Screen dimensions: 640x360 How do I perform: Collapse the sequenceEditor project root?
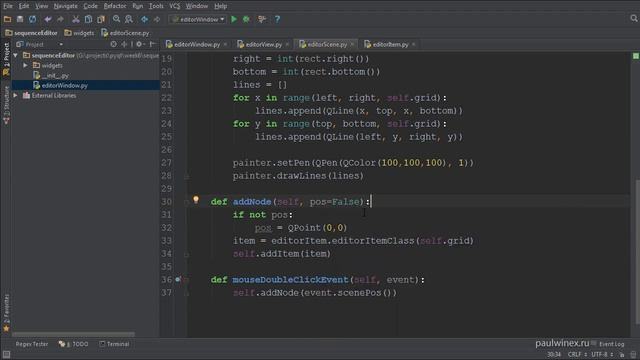click(x=16, y=55)
